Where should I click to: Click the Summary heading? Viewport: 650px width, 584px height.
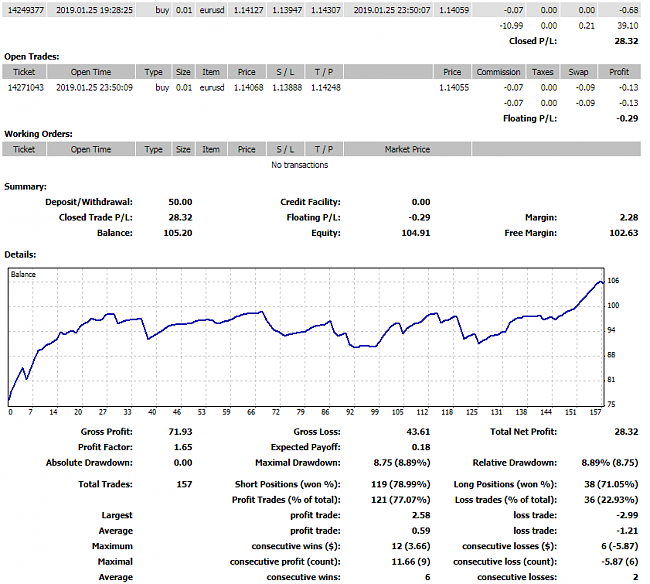point(25,187)
